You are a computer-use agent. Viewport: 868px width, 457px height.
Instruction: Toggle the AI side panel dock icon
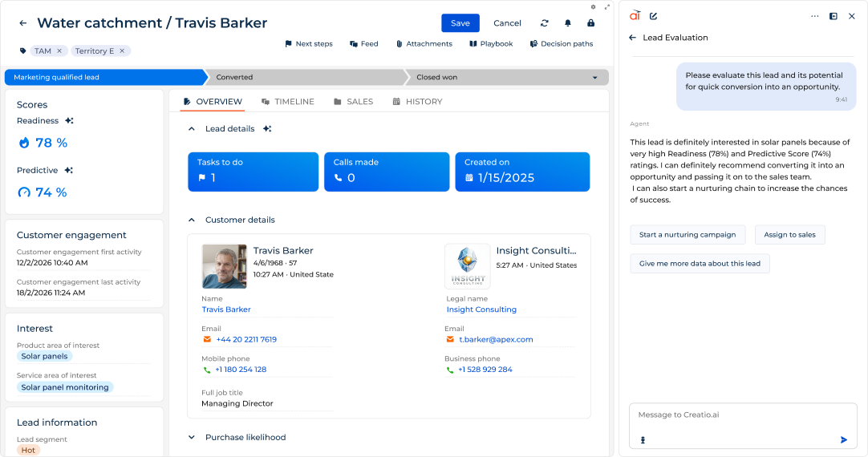[x=834, y=16]
